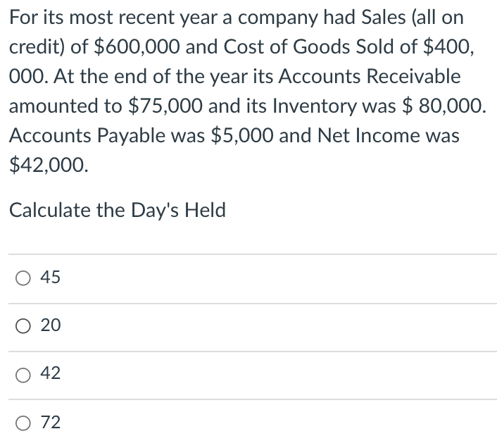This screenshot has height=448, width=497.
Task: Click the answer label text 45
Action: point(50,277)
